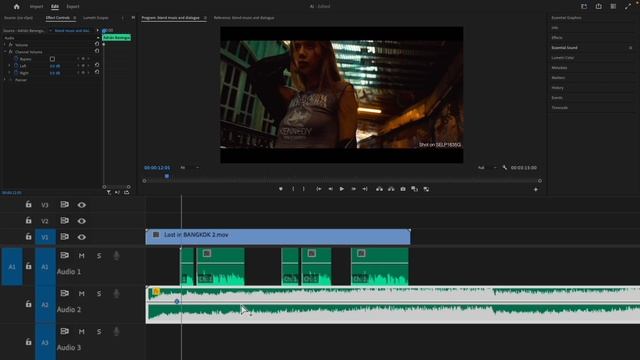Toggle sync lock on V1 track

(x=64, y=236)
